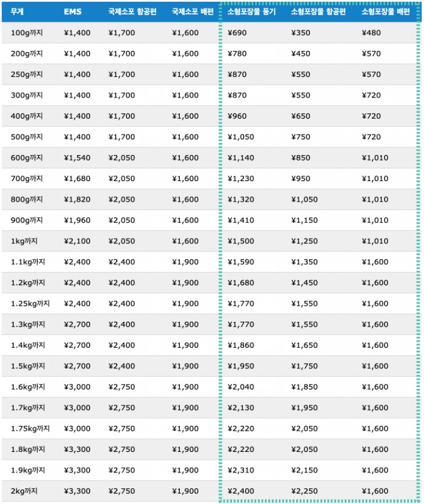
Task: Click the ¥2,310 price in 1.9kg row
Action: [240, 470]
